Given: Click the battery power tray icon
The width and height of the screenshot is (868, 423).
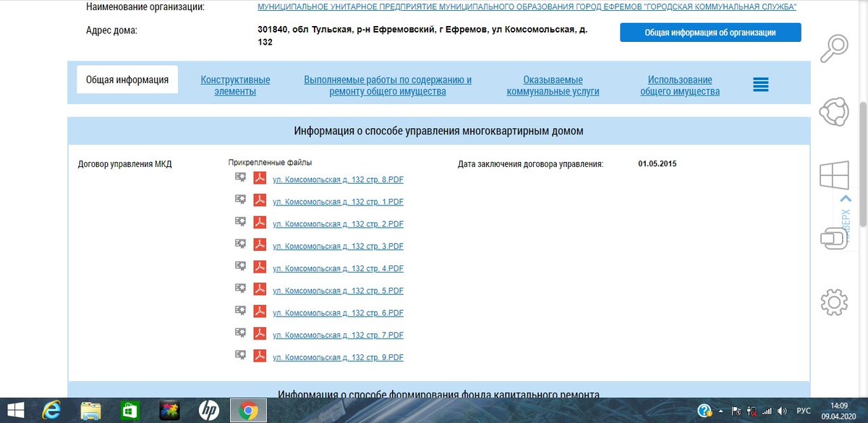Looking at the screenshot, I should [x=752, y=410].
